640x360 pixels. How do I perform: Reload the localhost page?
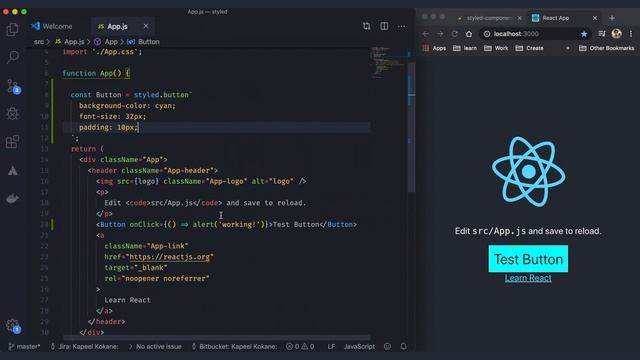click(454, 34)
